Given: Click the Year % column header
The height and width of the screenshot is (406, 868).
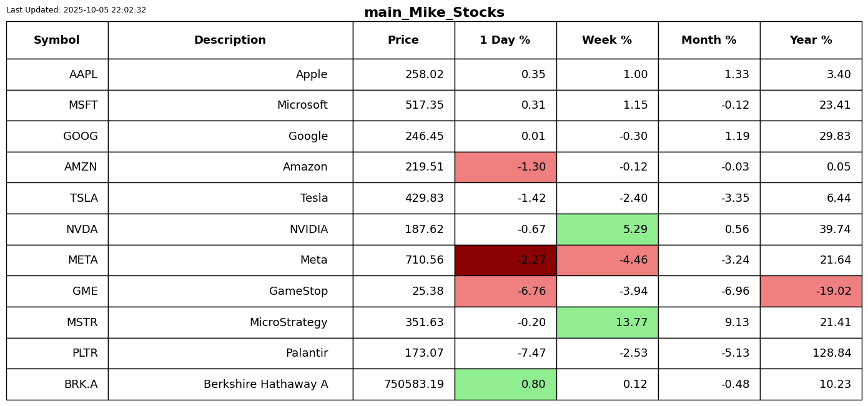Looking at the screenshot, I should coord(811,41).
